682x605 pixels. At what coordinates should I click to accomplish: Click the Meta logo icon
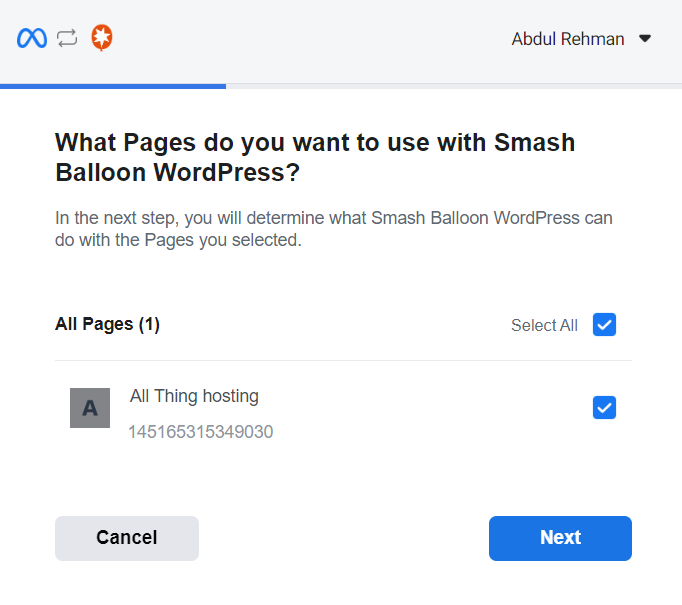pos(32,39)
